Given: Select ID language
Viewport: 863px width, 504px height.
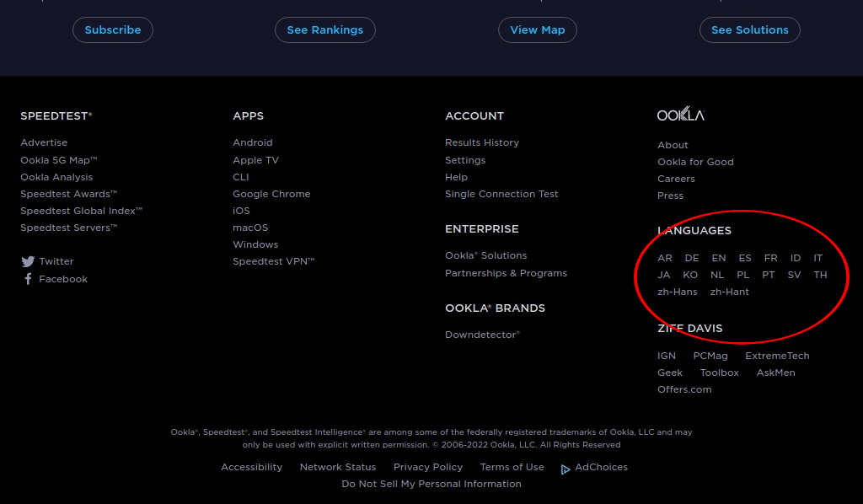Looking at the screenshot, I should pyautogui.click(x=796, y=258).
